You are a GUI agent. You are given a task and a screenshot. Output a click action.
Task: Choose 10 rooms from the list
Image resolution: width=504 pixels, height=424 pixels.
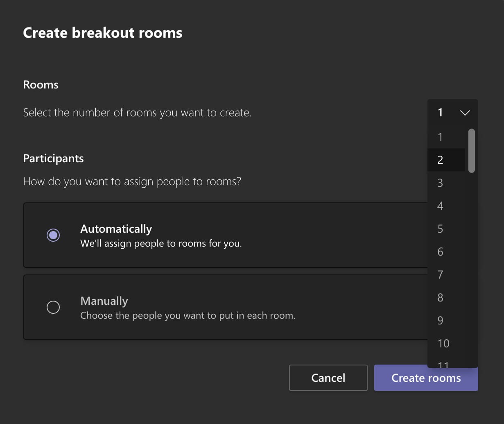(x=443, y=343)
